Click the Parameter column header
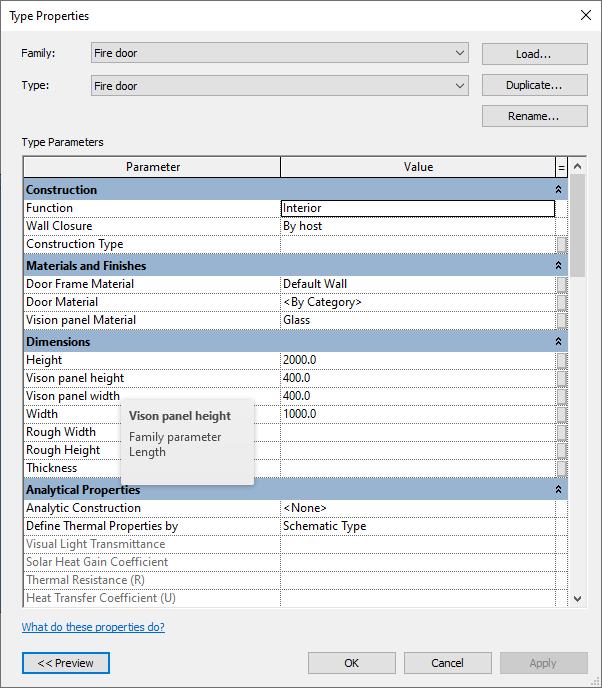Image resolution: width=602 pixels, height=688 pixels. coord(152,167)
